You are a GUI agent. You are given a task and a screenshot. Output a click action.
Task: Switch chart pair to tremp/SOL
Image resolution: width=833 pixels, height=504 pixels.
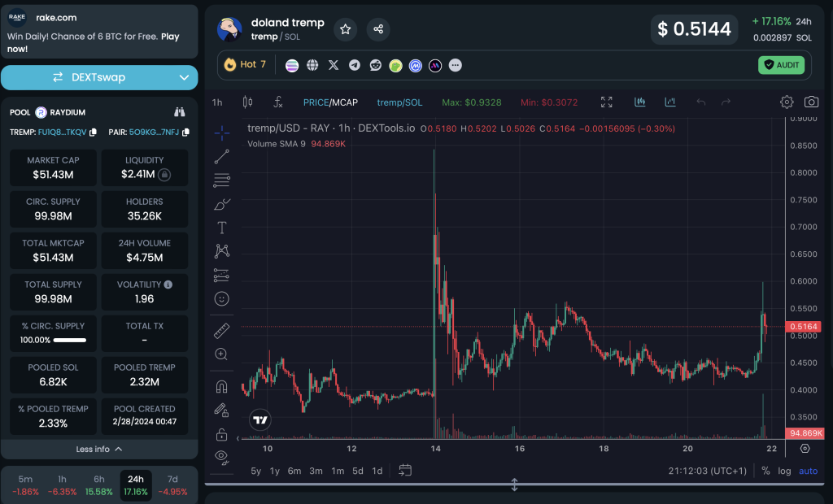pos(399,102)
